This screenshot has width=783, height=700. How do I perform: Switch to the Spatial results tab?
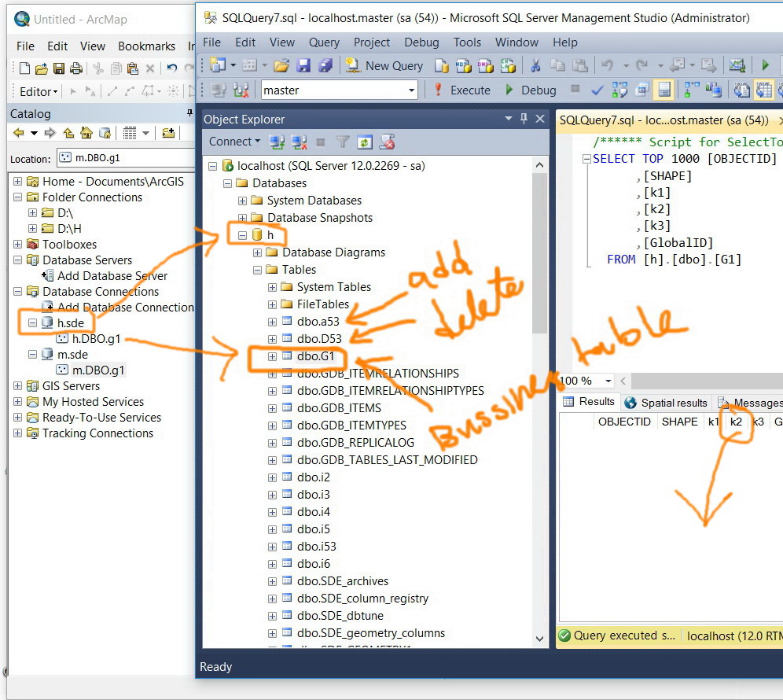coord(666,403)
